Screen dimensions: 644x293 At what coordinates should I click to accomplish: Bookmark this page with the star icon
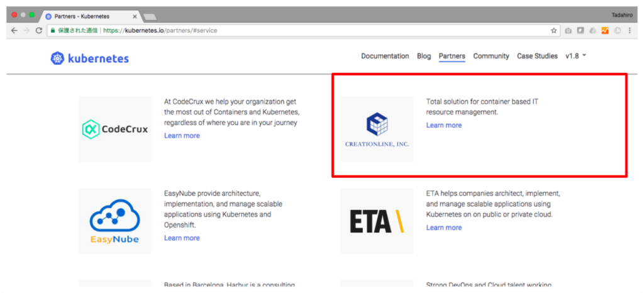(553, 30)
